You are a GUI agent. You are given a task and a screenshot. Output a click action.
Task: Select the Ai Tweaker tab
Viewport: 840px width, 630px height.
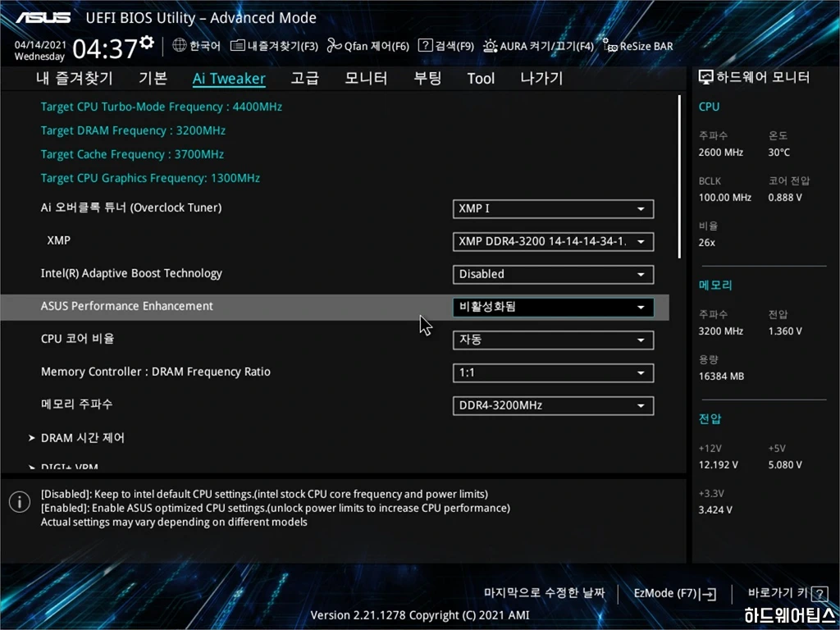229,78
